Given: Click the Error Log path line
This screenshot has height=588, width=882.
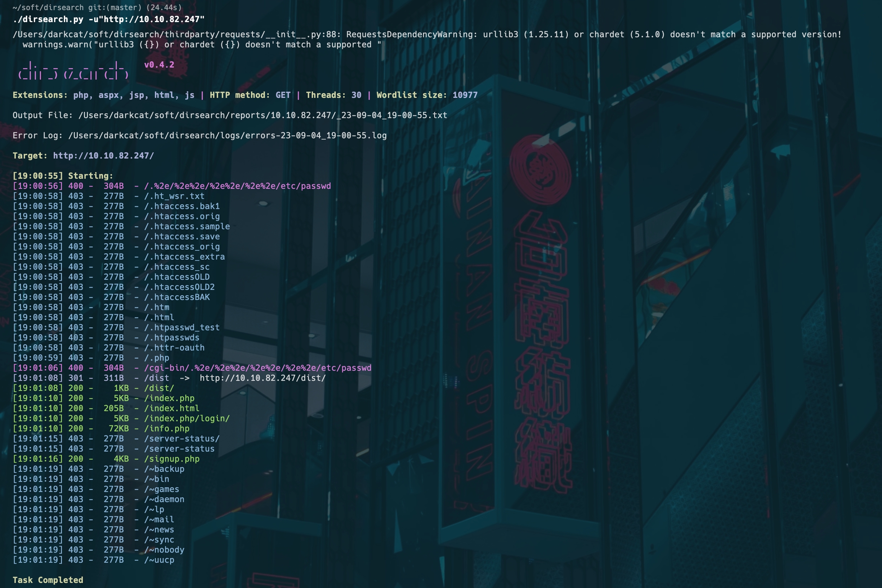Looking at the screenshot, I should click(x=200, y=135).
